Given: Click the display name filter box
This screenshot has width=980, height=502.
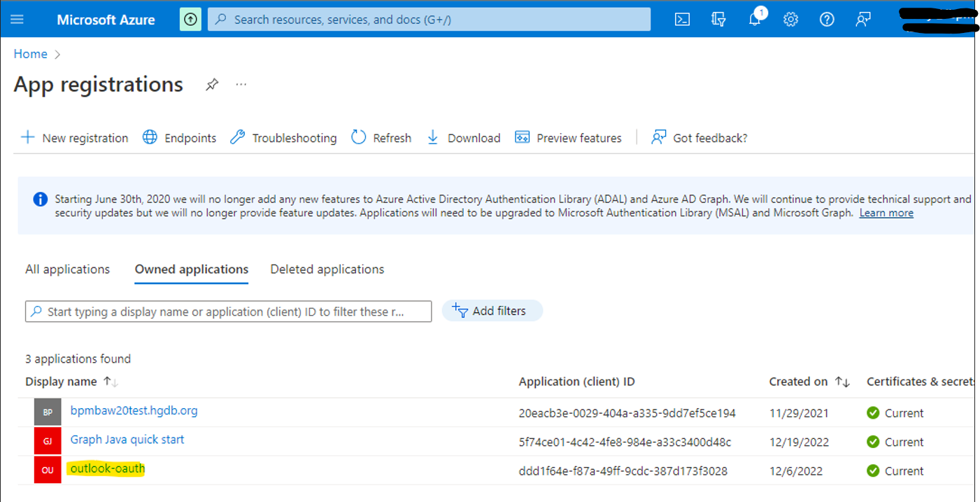Looking at the screenshot, I should (229, 312).
